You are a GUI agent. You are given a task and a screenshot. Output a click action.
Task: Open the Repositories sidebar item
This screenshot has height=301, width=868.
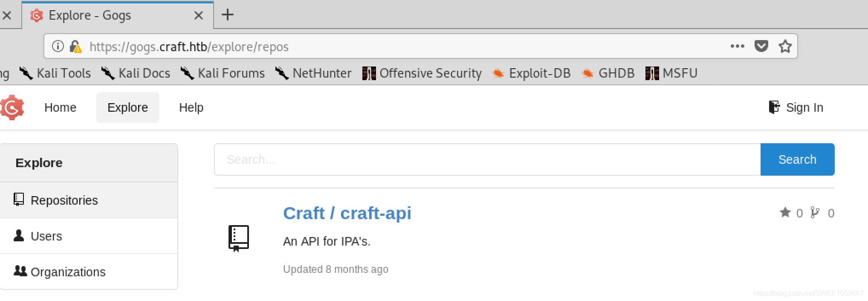pos(89,200)
